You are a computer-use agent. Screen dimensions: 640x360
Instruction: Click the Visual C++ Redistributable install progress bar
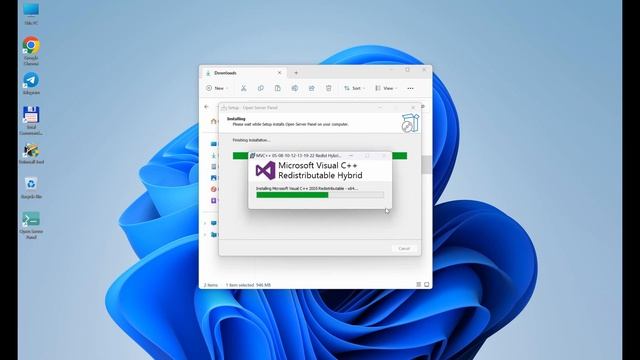point(320,195)
